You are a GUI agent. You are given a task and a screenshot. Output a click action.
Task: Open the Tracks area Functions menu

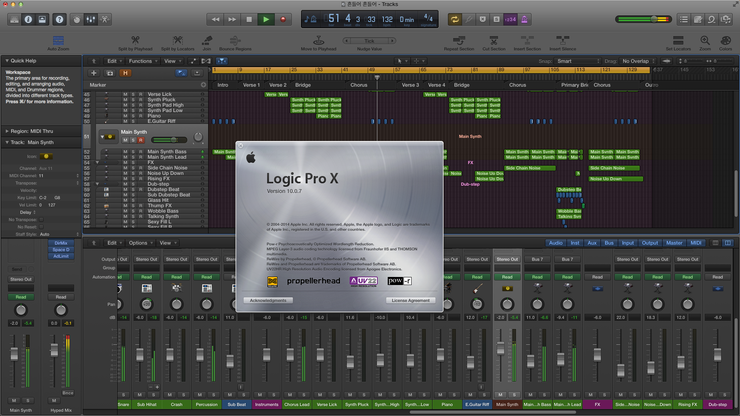[143, 61]
